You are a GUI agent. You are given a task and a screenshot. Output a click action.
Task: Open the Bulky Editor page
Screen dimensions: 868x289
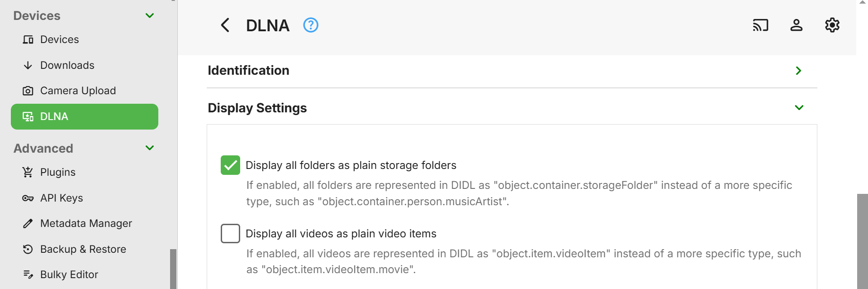(x=69, y=275)
